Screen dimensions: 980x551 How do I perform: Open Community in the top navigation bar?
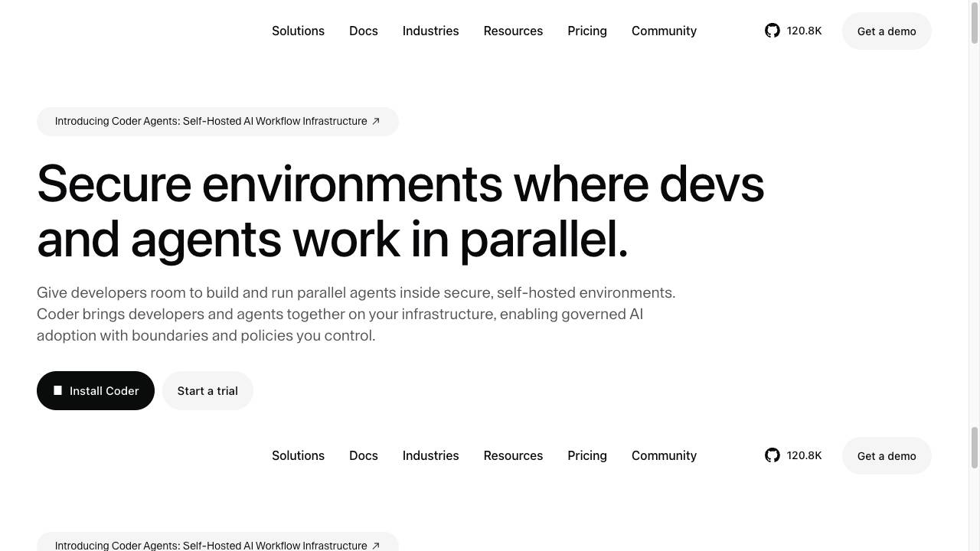(664, 31)
